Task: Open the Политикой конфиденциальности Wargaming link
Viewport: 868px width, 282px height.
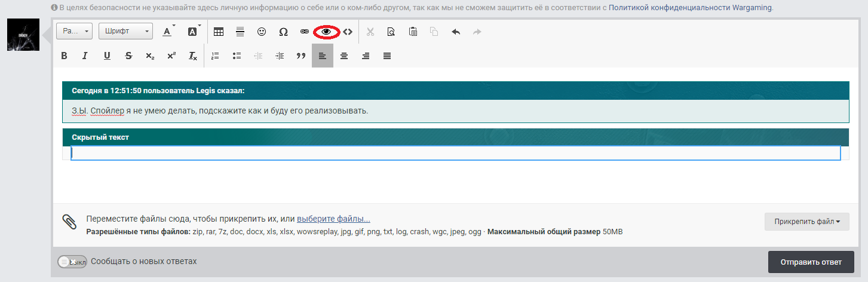Action: [x=690, y=8]
